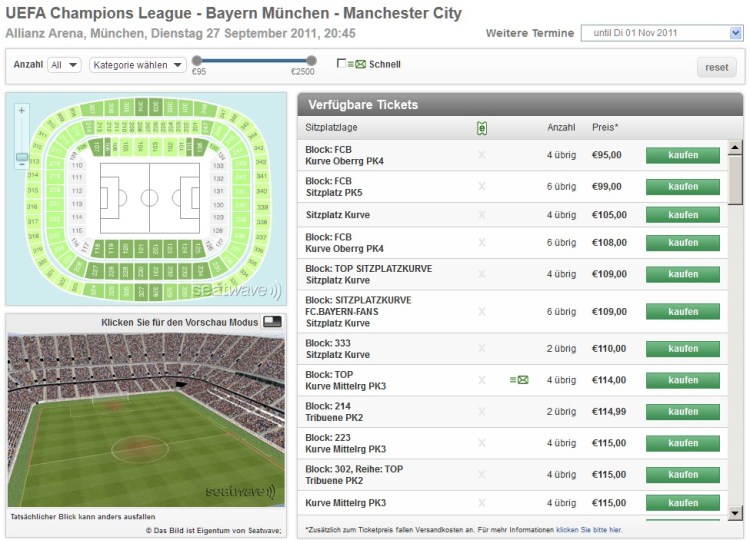Open the 'klicken Sie bitte hier' link
This screenshot has height=540, width=750.
(588, 530)
